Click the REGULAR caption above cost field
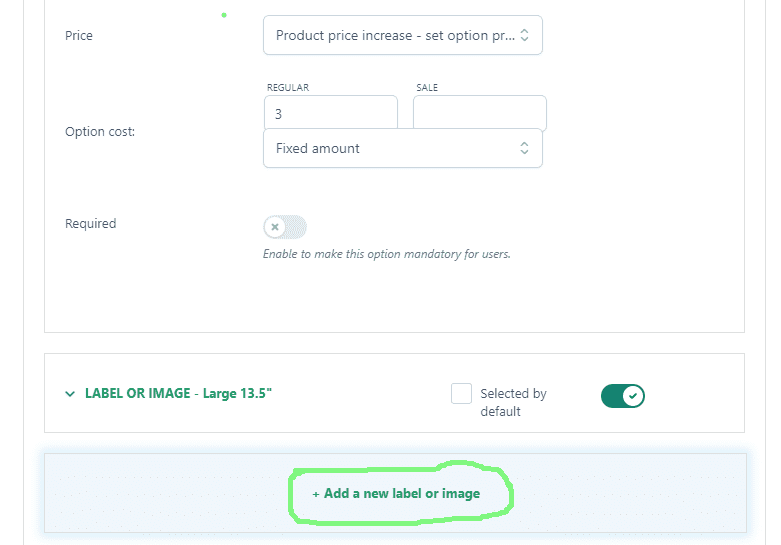Image resolution: width=781 pixels, height=545 pixels. (288, 88)
